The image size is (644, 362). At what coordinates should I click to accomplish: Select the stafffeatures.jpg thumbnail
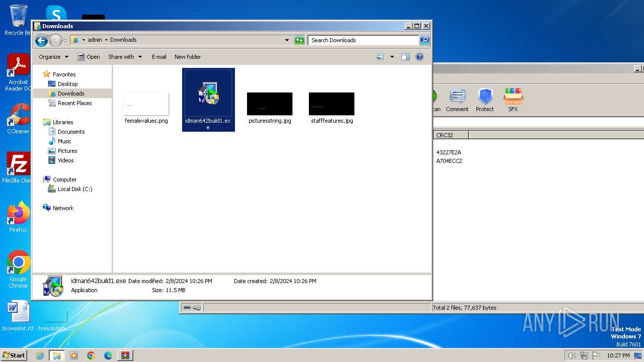click(x=332, y=104)
